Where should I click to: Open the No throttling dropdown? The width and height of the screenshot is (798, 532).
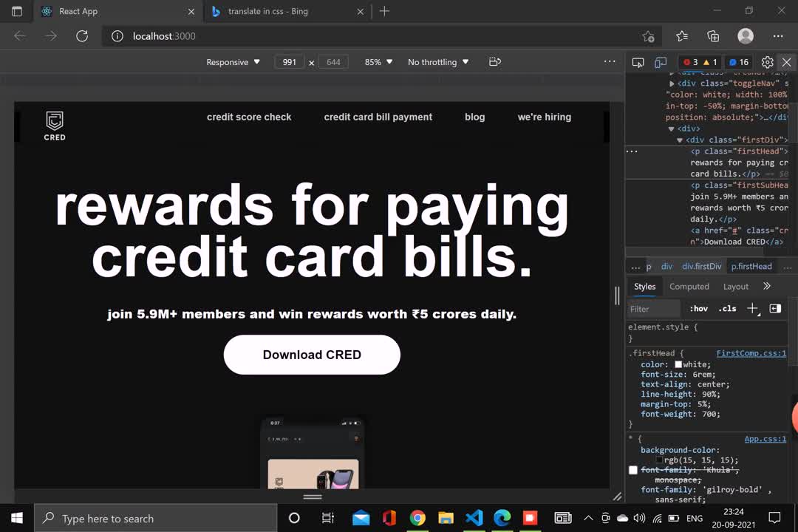pyautogui.click(x=438, y=62)
